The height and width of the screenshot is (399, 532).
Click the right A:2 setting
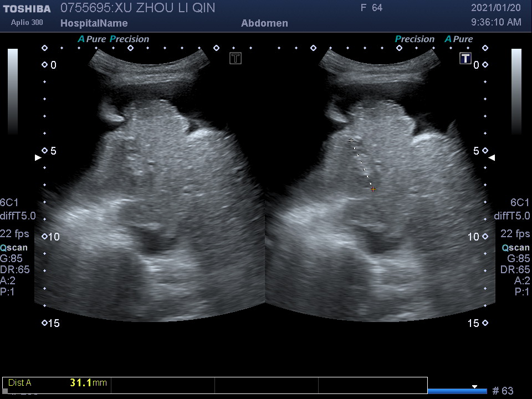(x=522, y=280)
